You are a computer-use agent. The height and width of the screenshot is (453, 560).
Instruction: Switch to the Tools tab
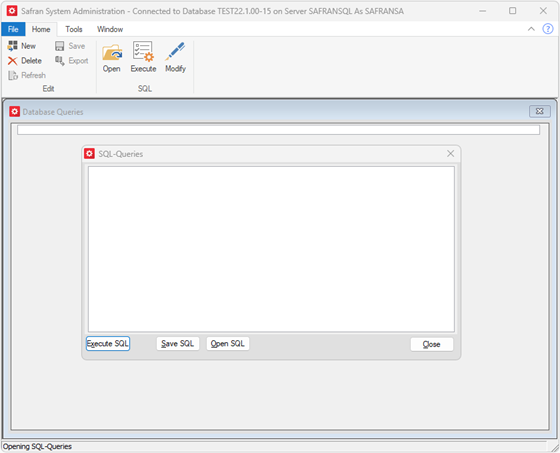coord(74,29)
